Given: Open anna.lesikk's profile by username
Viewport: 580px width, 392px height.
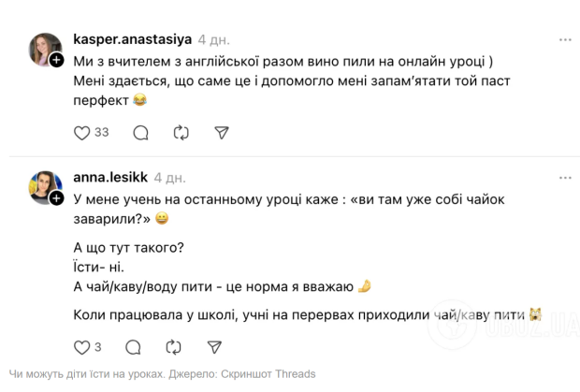Looking at the screenshot, I should coord(109,176).
